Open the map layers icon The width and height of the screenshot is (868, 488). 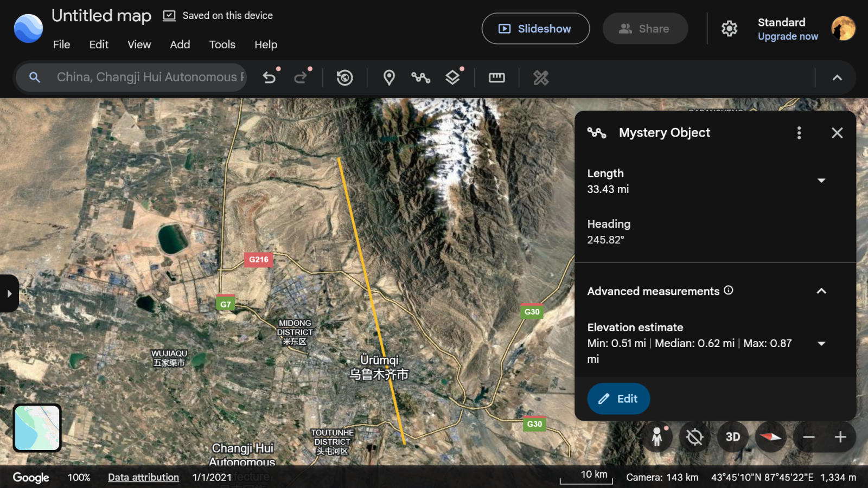click(452, 78)
